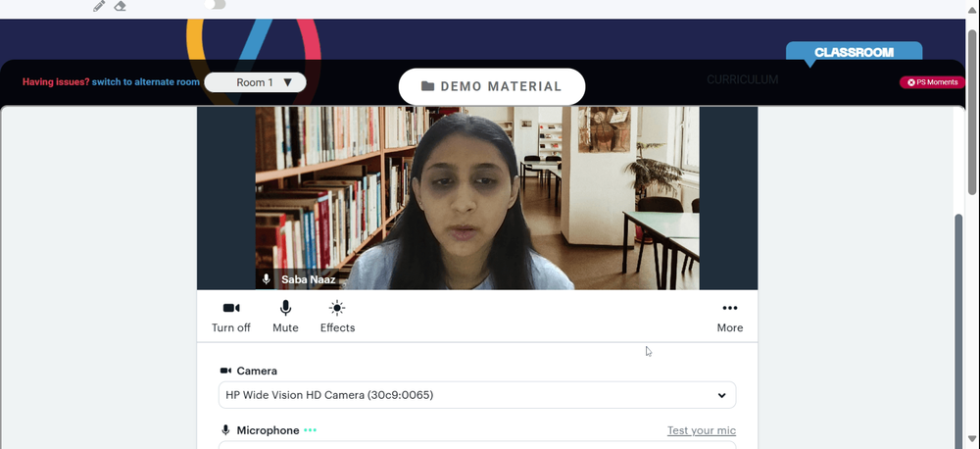Screen dimensions: 980x449
Task: Click the folder icon in Demo Material
Action: pyautogui.click(x=427, y=86)
